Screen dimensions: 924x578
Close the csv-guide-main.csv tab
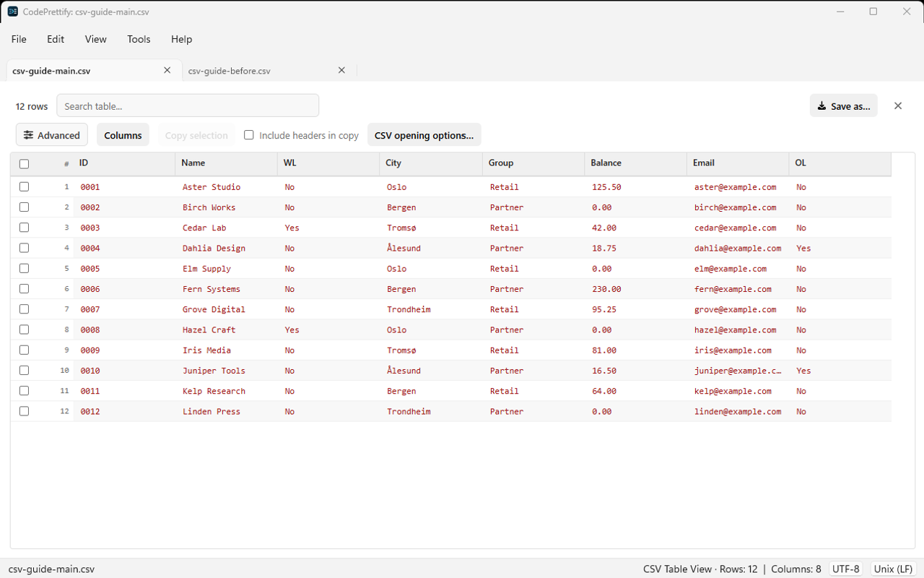pyautogui.click(x=167, y=70)
